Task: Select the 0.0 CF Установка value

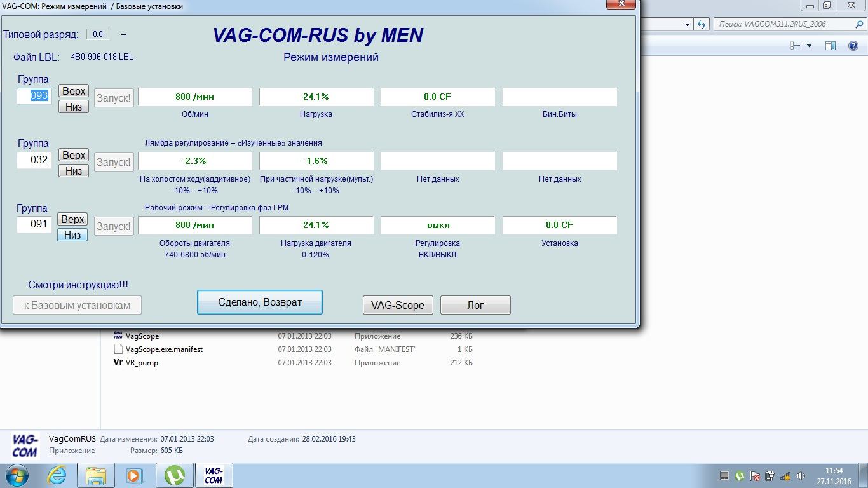Action: click(x=560, y=226)
